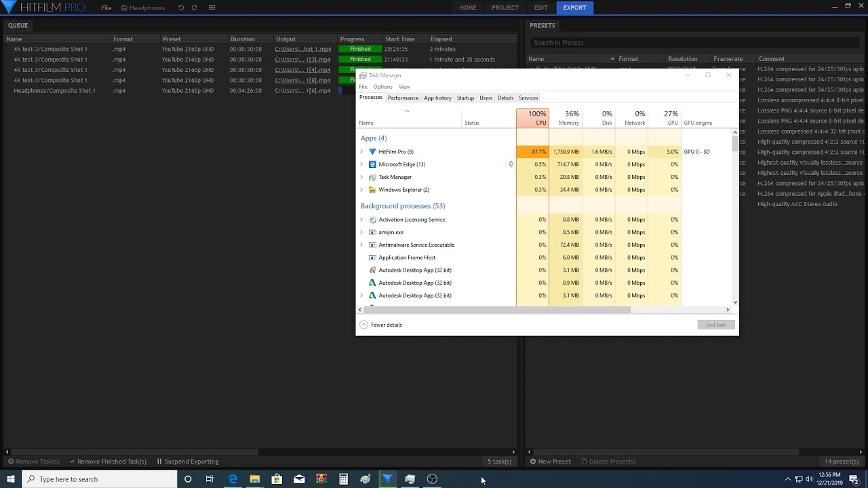Image resolution: width=868 pixels, height=488 pixels.
Task: Click the HitFilm undo arrow icon
Action: pos(181,7)
